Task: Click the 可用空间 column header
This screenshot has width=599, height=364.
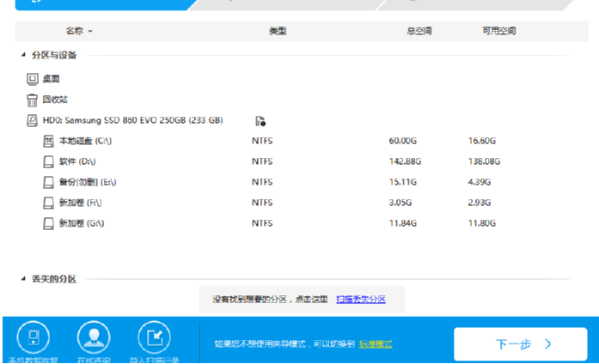Action: tap(499, 31)
